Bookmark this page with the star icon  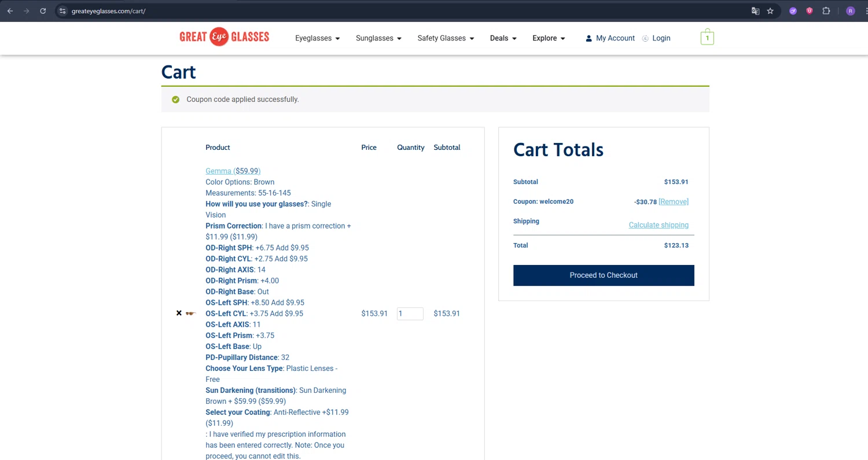click(x=770, y=11)
